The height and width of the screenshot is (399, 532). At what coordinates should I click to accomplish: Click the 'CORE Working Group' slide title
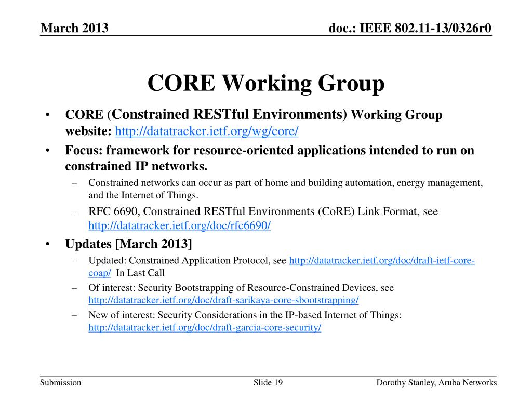266,83
